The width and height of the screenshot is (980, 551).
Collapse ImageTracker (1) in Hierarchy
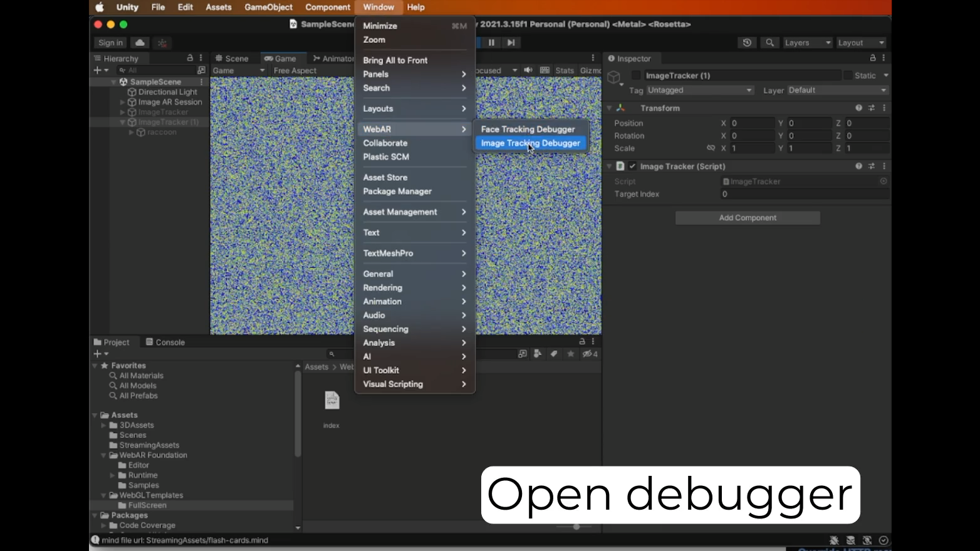[x=123, y=122]
